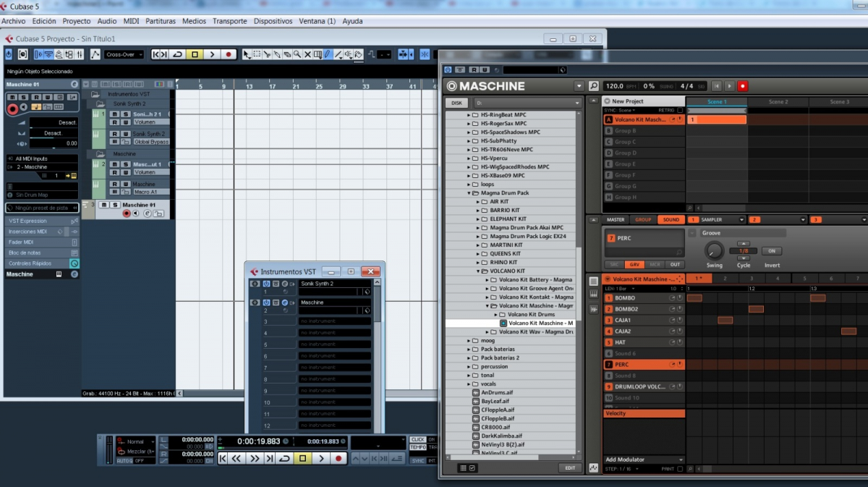Open the Dispositivos menu
The width and height of the screenshot is (868, 487).
click(273, 21)
